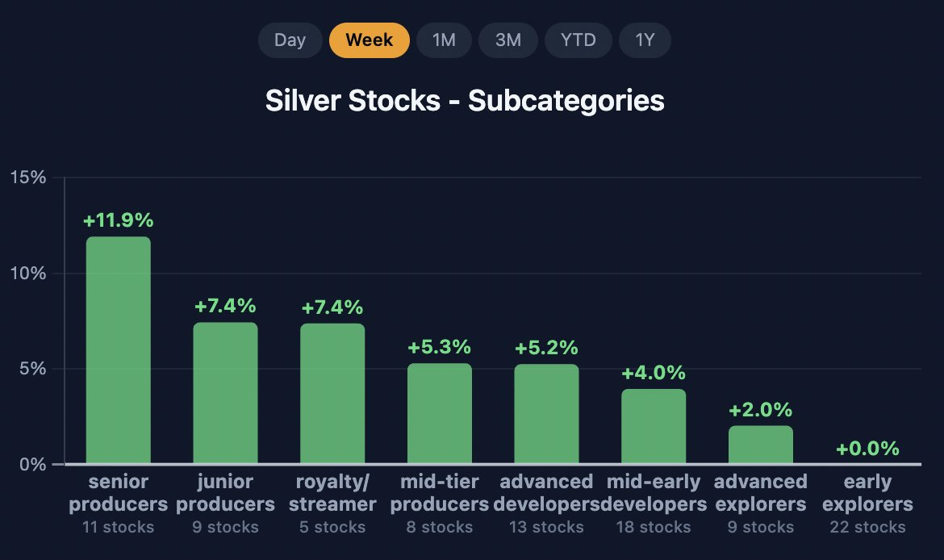Switch to the 3M timeframe
Image resolution: width=944 pixels, height=560 pixels.
[x=508, y=40]
